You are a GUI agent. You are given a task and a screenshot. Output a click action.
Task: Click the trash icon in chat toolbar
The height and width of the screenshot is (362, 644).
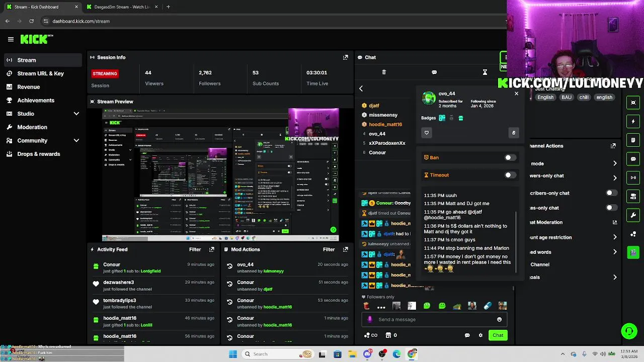click(x=384, y=72)
